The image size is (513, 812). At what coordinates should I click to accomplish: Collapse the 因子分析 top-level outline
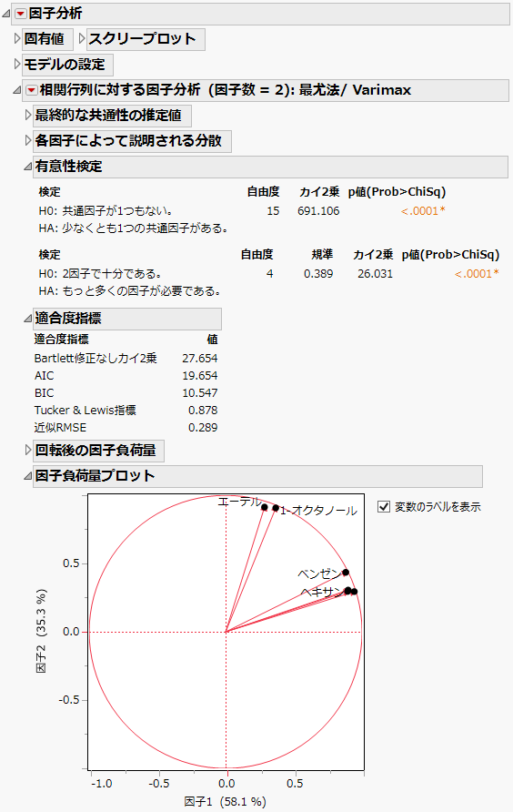pyautogui.click(x=6, y=14)
